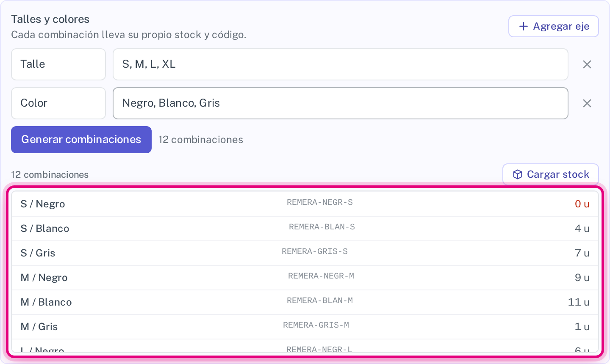Open Cargar stock
Image resolution: width=610 pixels, height=364 pixels.
[x=551, y=174]
